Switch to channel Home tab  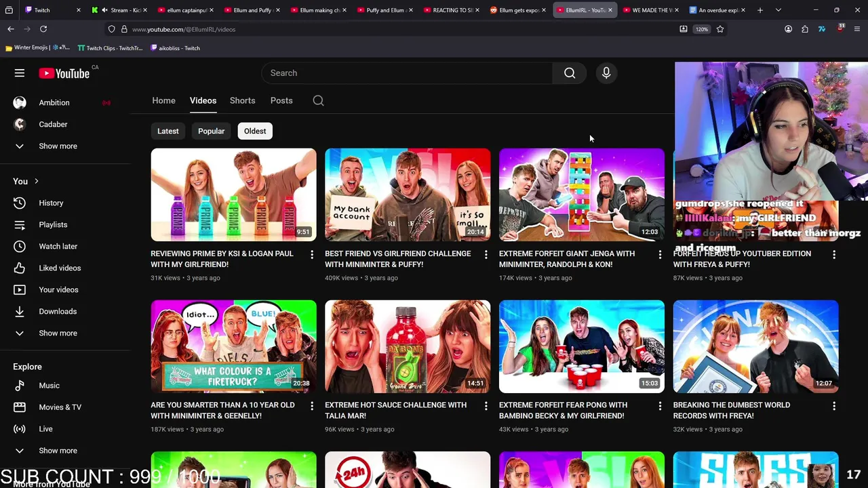[163, 100]
